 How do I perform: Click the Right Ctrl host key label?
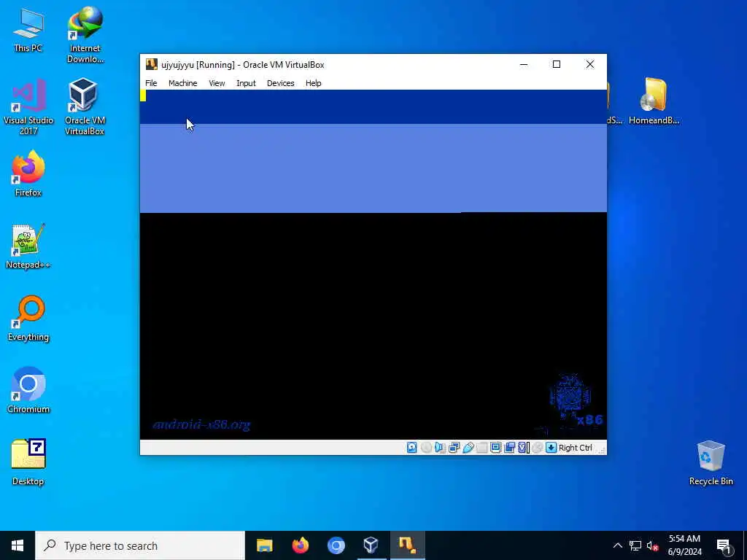[575, 448]
